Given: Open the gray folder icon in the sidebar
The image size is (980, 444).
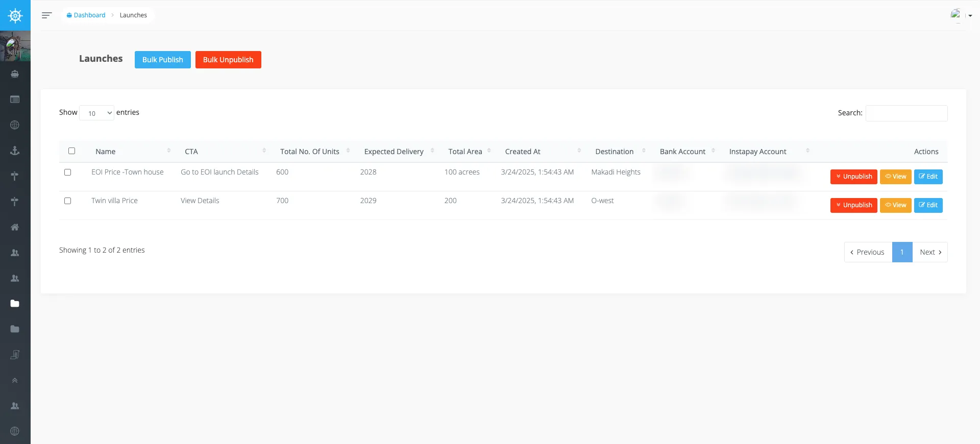Looking at the screenshot, I should coord(15,329).
